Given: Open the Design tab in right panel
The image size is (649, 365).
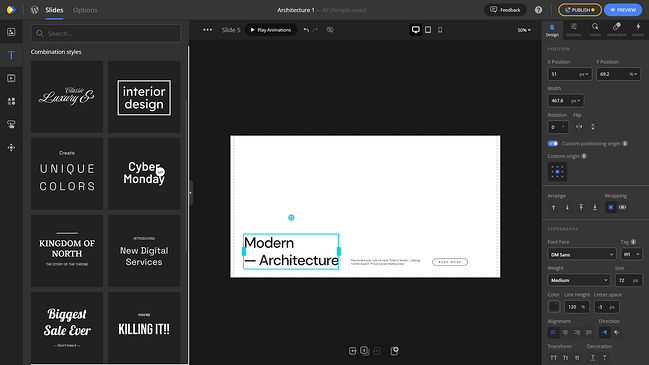Looking at the screenshot, I should click(552, 30).
